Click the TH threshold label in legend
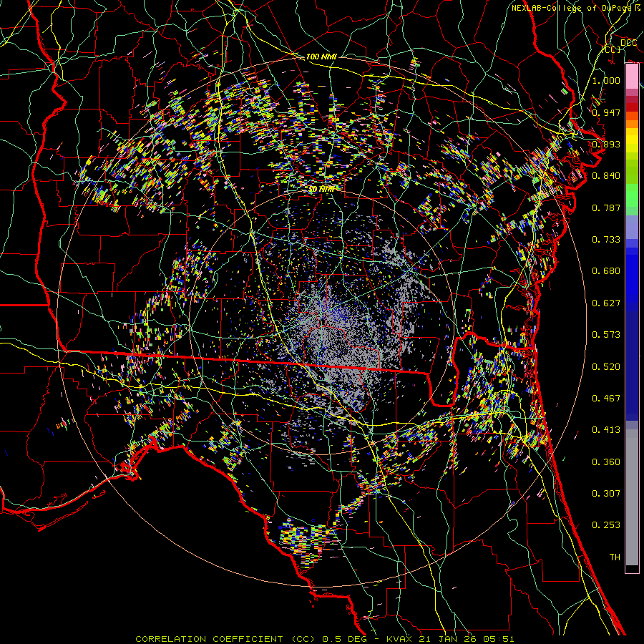Viewport: 644px width, 644px height. pos(615,557)
